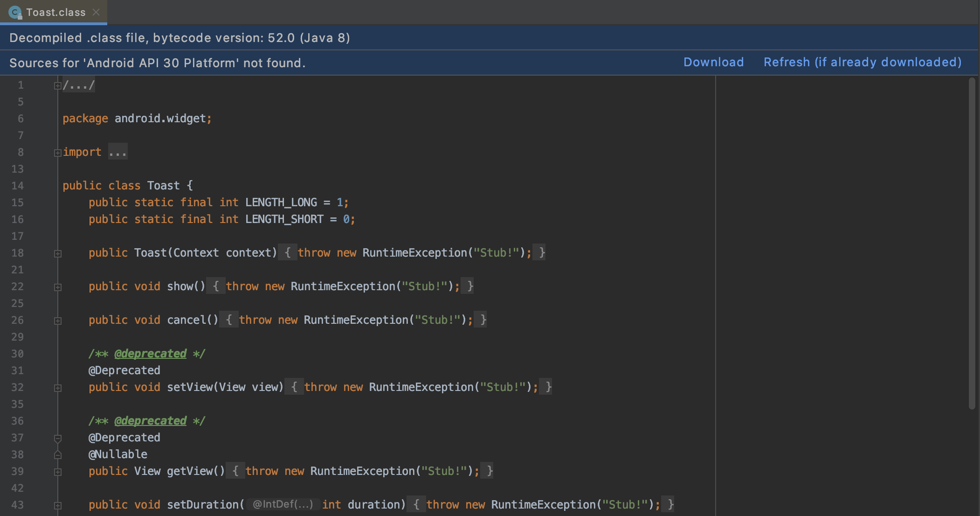Expand the getView method fold icon
980x516 pixels.
click(57, 472)
